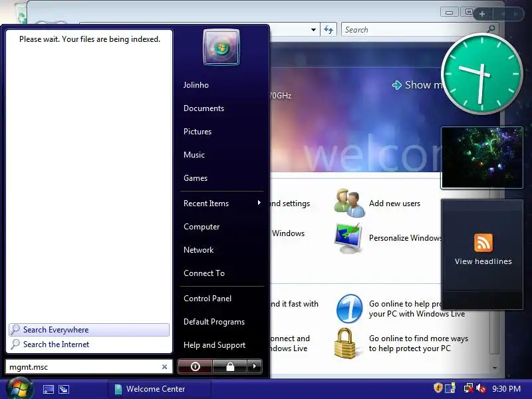
Task: Click the power button in Start menu
Action: point(195,366)
